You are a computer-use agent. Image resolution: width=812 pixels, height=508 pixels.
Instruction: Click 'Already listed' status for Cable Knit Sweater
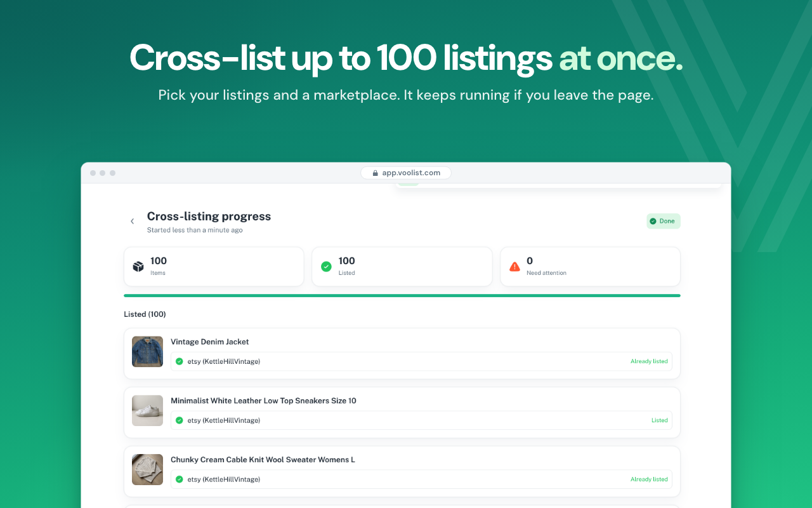coord(649,479)
